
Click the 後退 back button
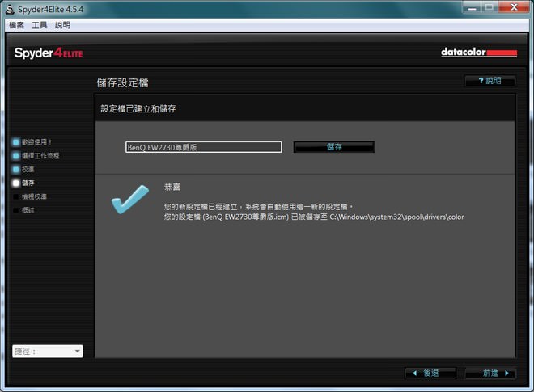pyautogui.click(x=430, y=373)
